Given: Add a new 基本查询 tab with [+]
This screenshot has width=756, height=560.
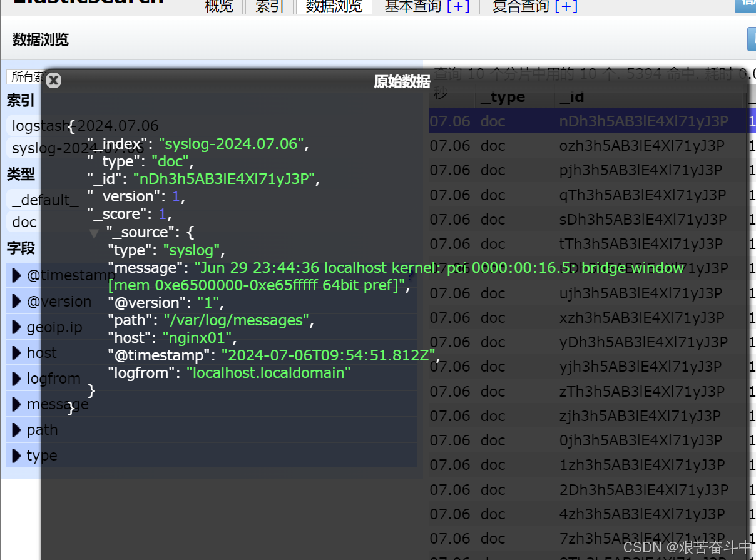Looking at the screenshot, I should coord(459,7).
